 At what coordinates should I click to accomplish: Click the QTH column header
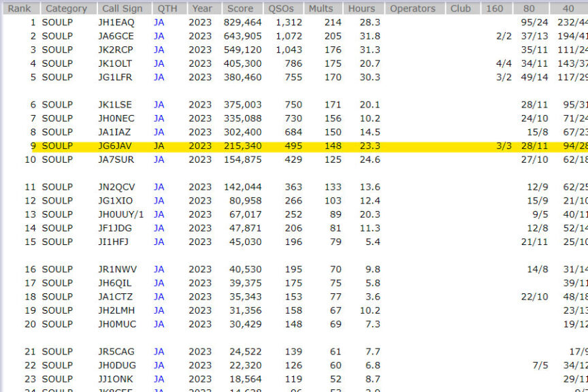(167, 9)
